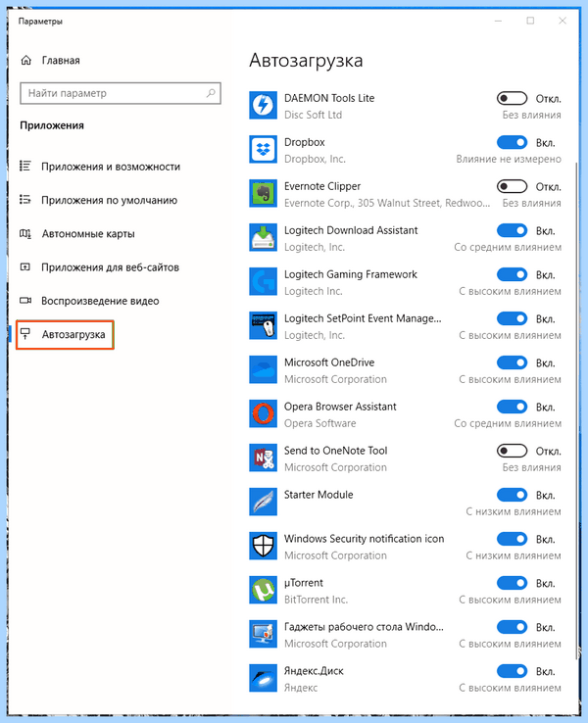Viewport: 588px width, 723px height.
Task: Click the Яндекс publisher text
Action: [x=301, y=688]
